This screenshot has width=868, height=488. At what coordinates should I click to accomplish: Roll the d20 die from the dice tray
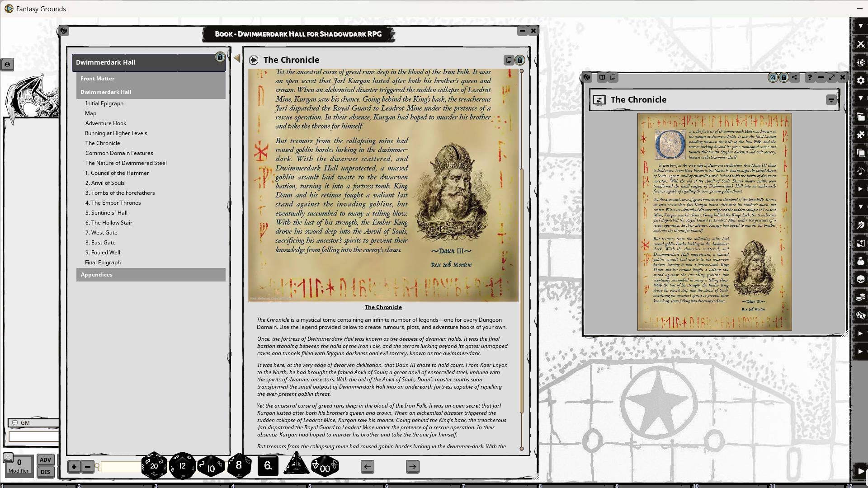click(x=154, y=466)
